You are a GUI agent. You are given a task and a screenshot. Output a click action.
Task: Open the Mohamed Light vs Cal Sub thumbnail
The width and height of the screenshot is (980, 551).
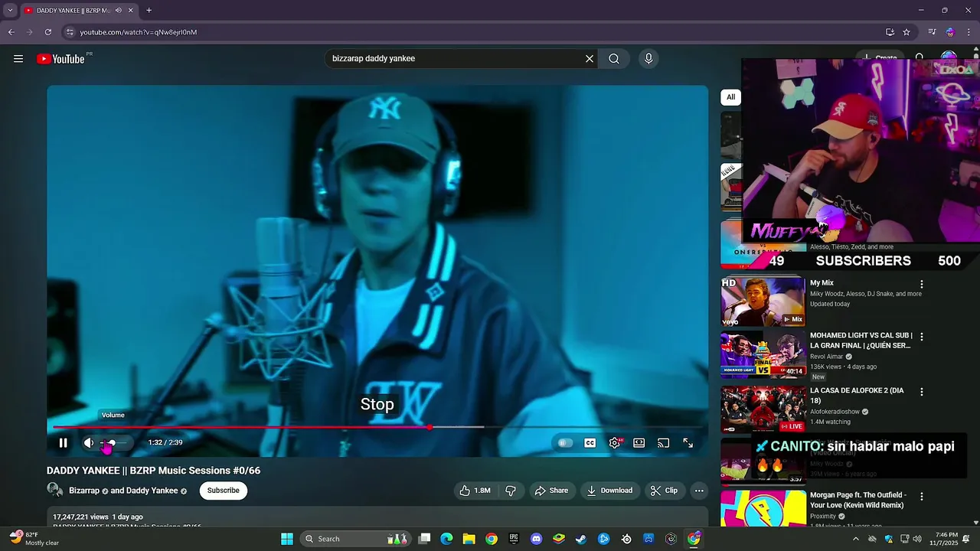[x=763, y=355]
